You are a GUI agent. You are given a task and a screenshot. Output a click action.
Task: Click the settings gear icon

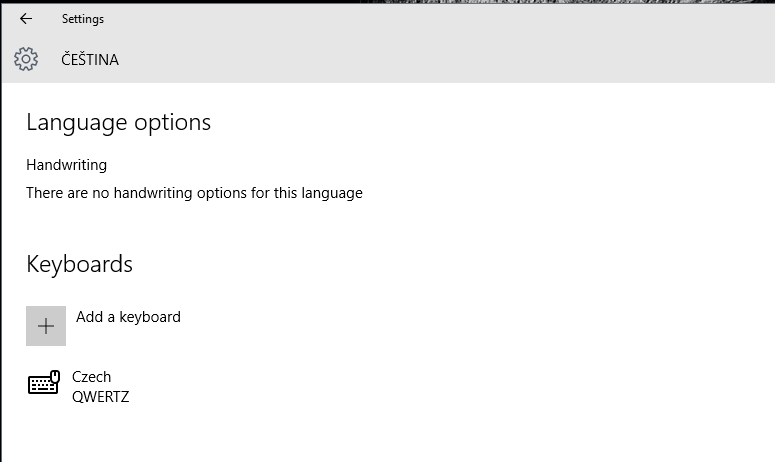pyautogui.click(x=26, y=59)
